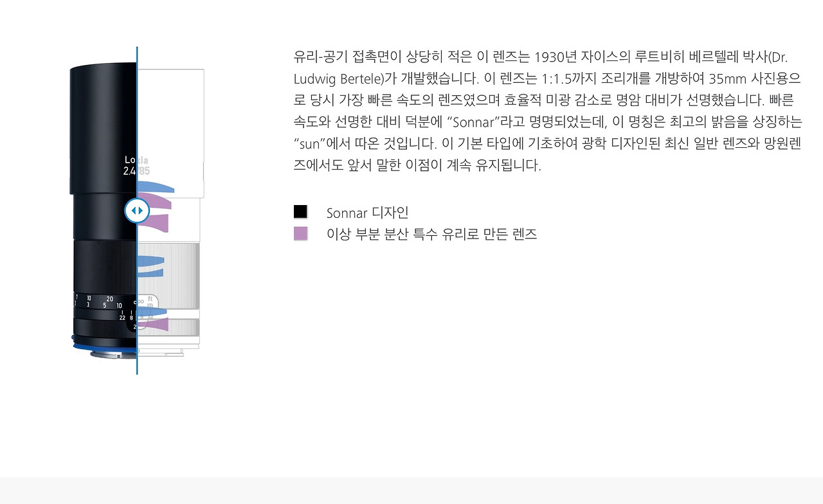The width and height of the screenshot is (823, 504).
Task: Click the 이상 부분 분산 특수 유리 legend label
Action: pyautogui.click(x=431, y=234)
